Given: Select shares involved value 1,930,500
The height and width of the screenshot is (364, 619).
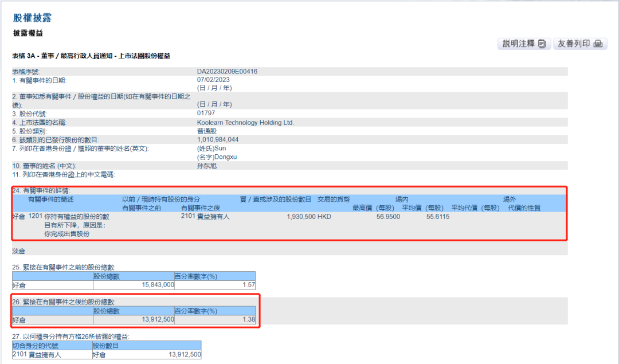Looking at the screenshot, I should click(x=301, y=217).
